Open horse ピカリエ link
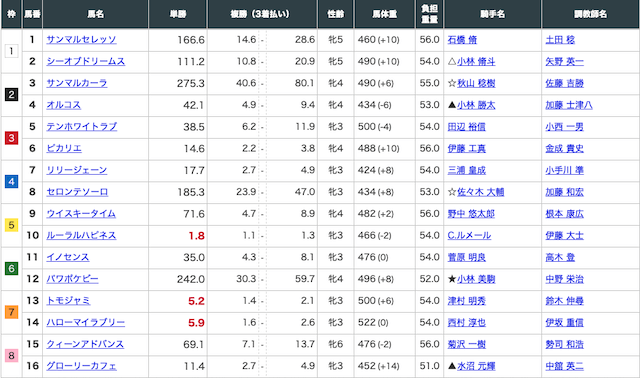Viewport: 640px width, 378px height. 64,148
